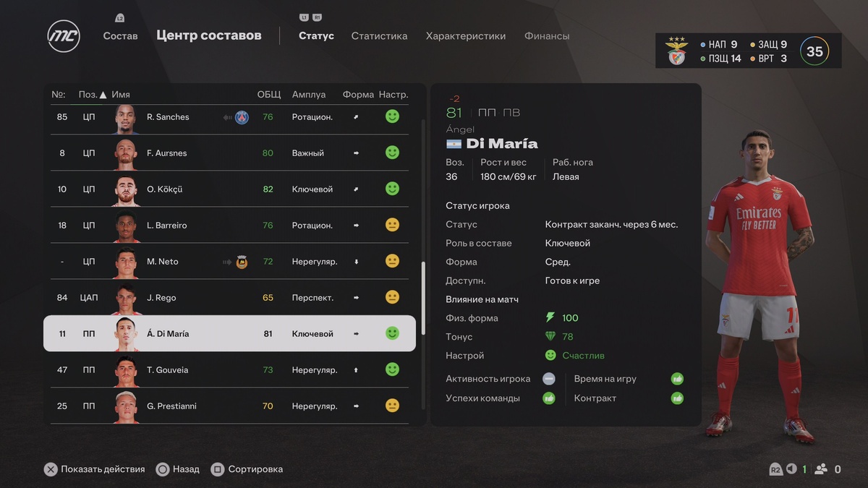Screen dimensions: 868x488
Task: Click Активность игрока neutral indicator
Action: (x=549, y=379)
